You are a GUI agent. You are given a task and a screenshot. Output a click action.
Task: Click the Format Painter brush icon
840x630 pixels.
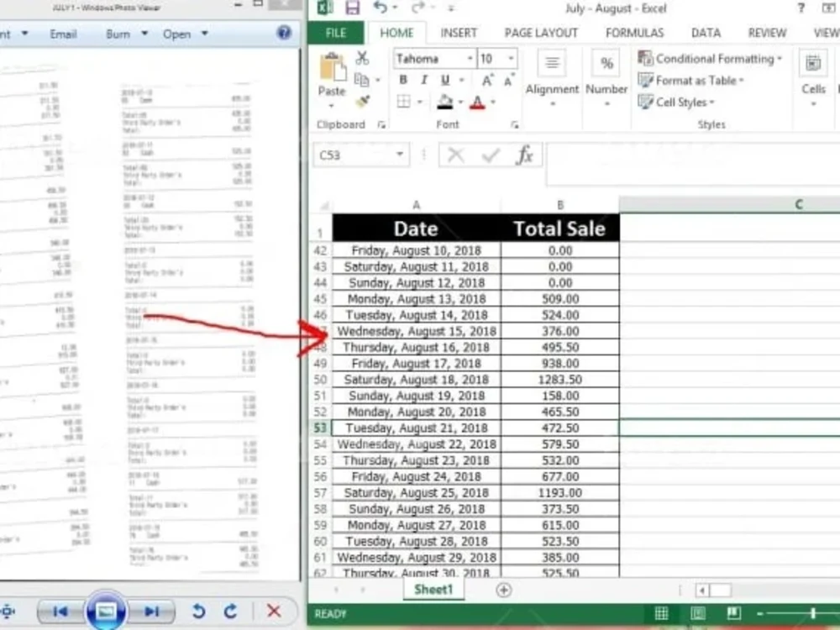click(363, 102)
